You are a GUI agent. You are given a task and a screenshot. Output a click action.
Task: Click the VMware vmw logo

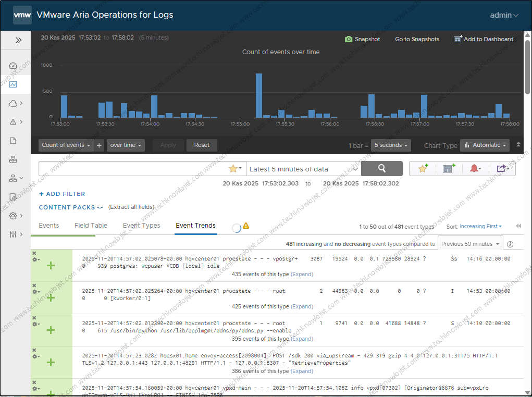22,15
